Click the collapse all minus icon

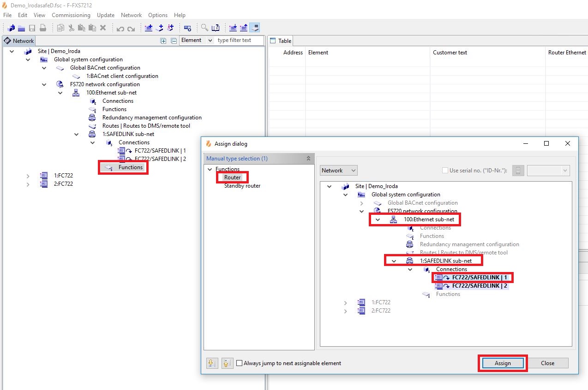[174, 41]
